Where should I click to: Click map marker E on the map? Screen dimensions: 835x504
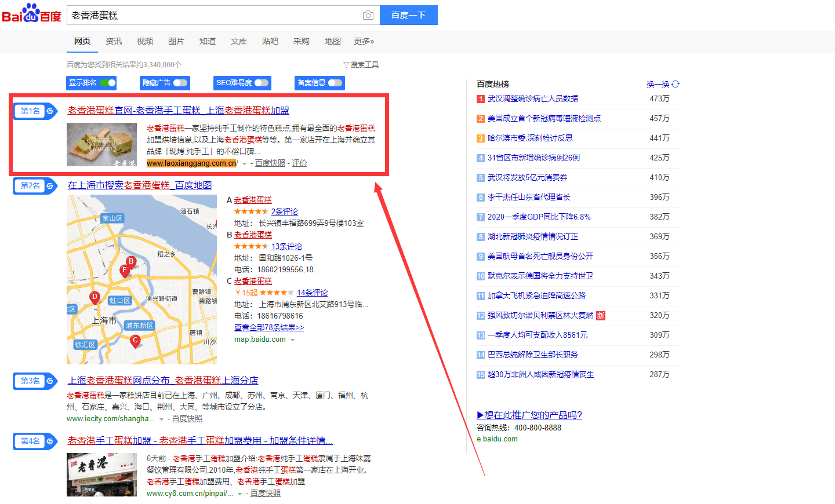point(124,271)
